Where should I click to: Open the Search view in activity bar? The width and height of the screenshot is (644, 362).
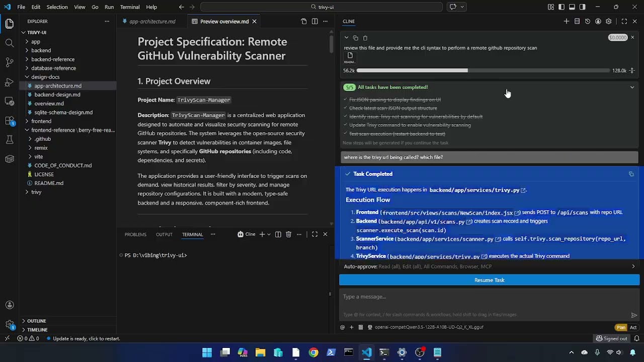[x=10, y=43]
